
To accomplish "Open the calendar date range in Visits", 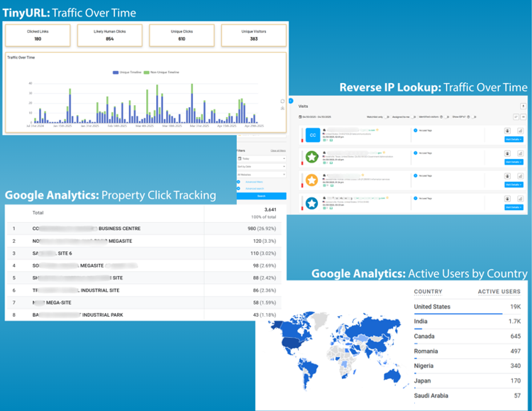I will (315, 117).
